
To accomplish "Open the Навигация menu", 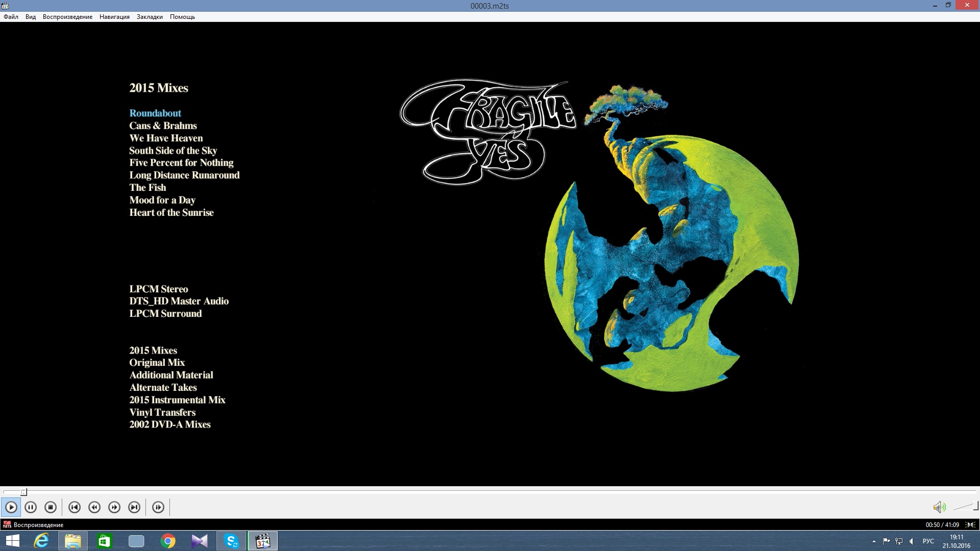I will (114, 17).
